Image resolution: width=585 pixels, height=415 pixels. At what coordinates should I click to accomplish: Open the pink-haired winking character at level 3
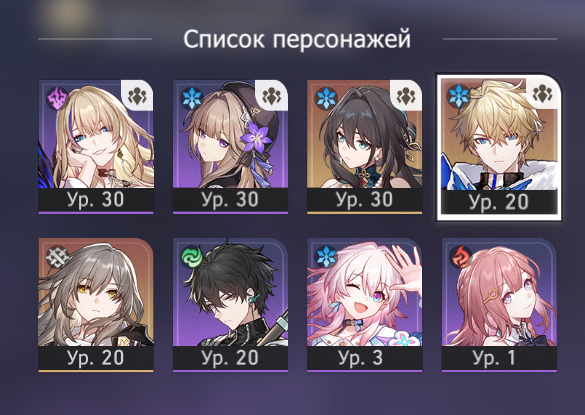[365, 305]
